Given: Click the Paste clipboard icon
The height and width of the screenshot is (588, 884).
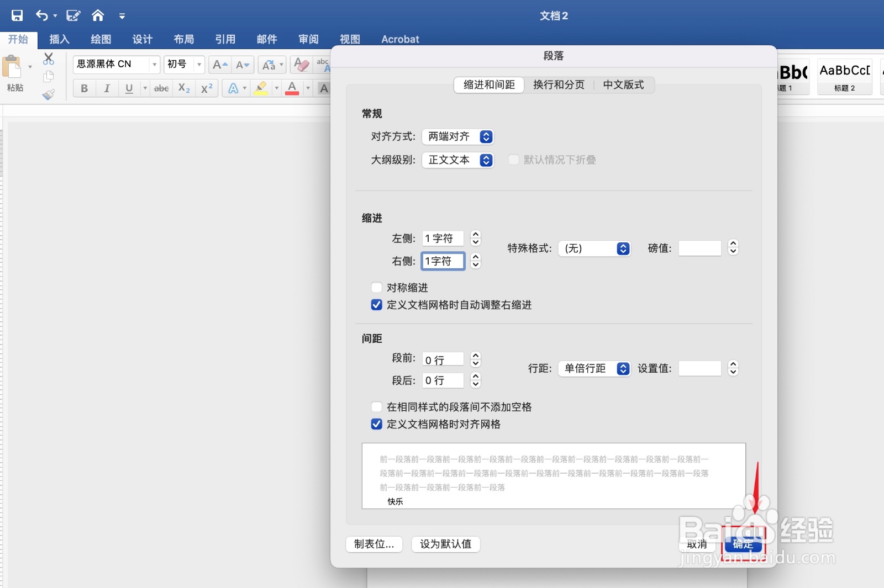Looking at the screenshot, I should (12, 67).
